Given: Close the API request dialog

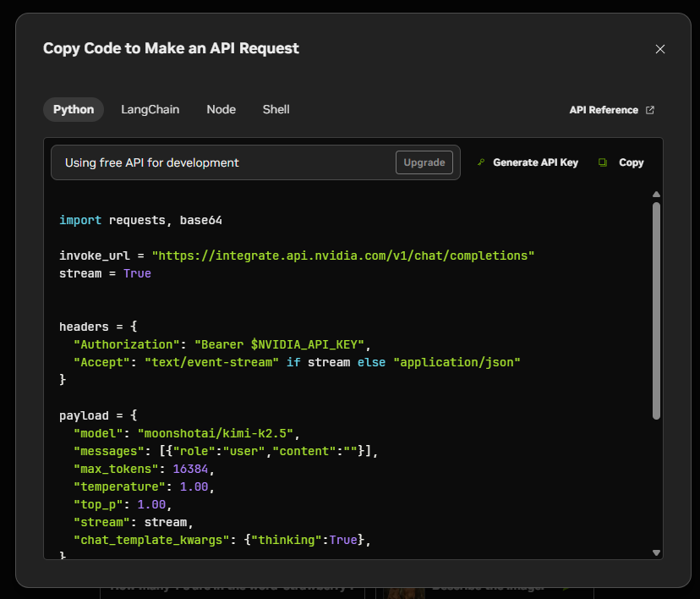Looking at the screenshot, I should (x=659, y=49).
